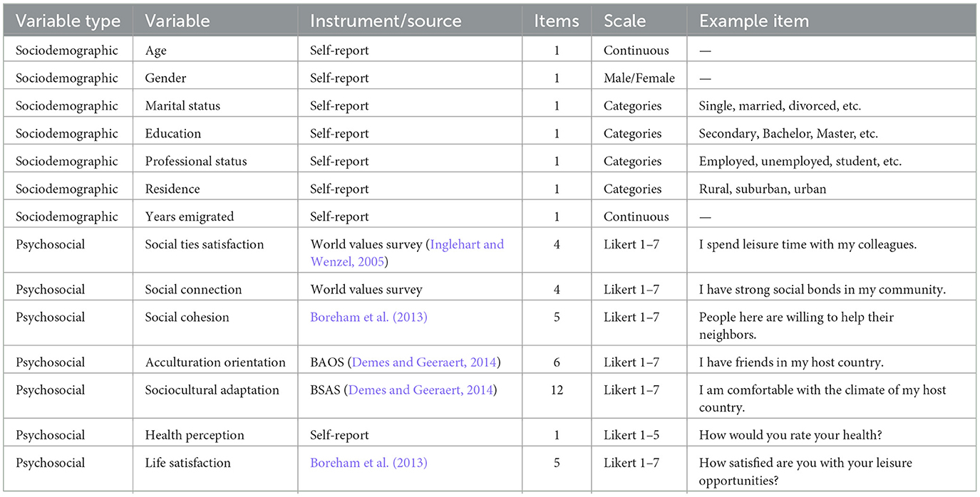Select the Marital status variable cell

tap(182, 106)
